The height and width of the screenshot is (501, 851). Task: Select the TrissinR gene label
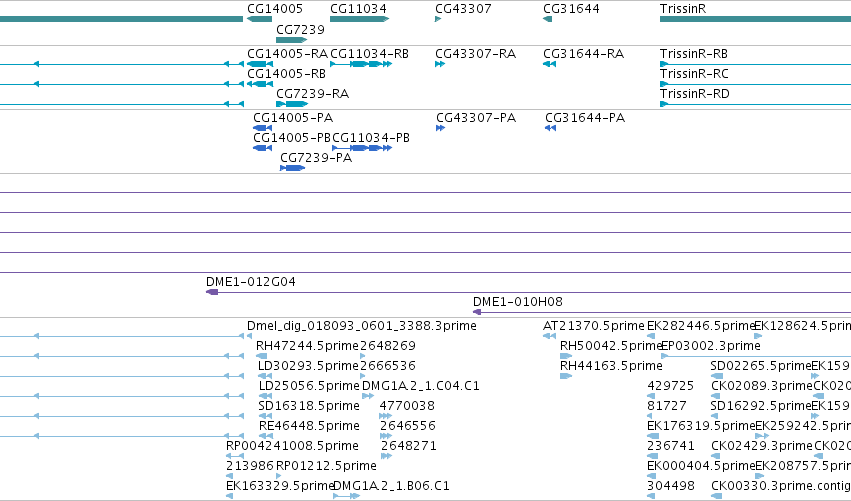coord(683,9)
